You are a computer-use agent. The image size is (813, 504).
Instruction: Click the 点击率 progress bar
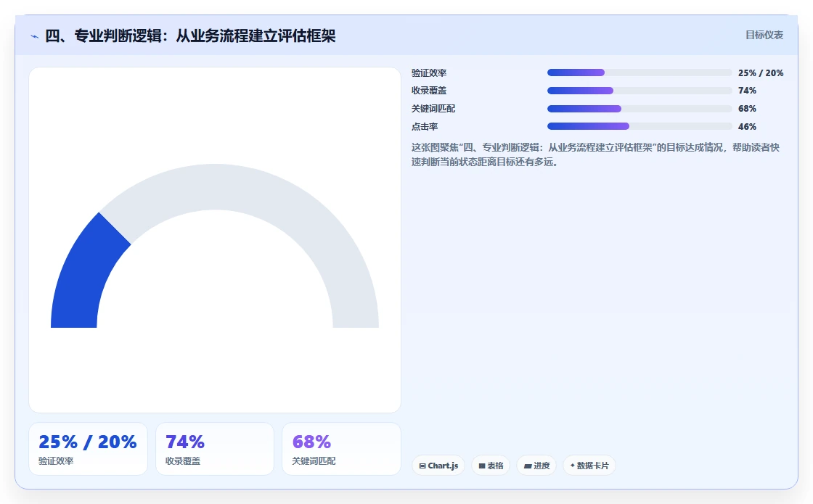(640, 126)
